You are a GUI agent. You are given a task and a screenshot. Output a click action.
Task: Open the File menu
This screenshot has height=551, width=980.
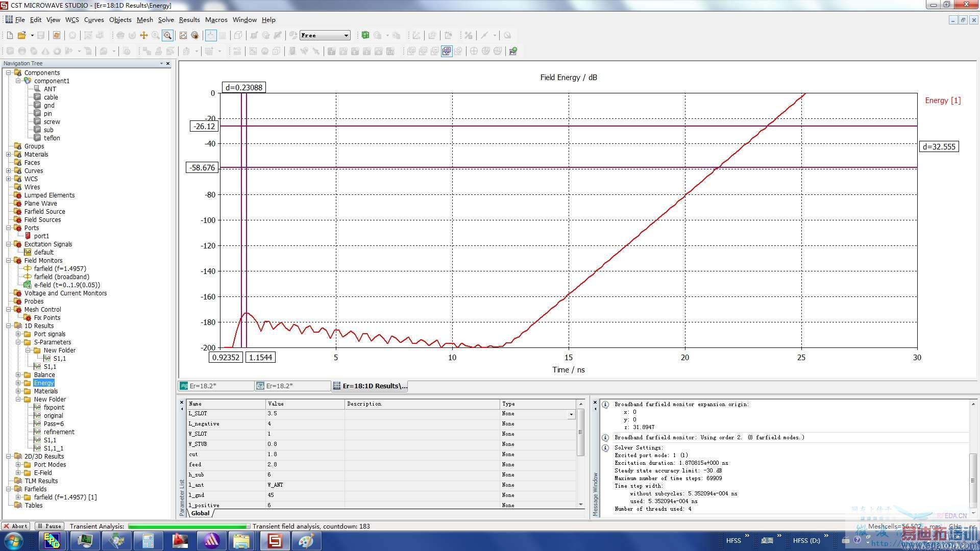coord(20,19)
